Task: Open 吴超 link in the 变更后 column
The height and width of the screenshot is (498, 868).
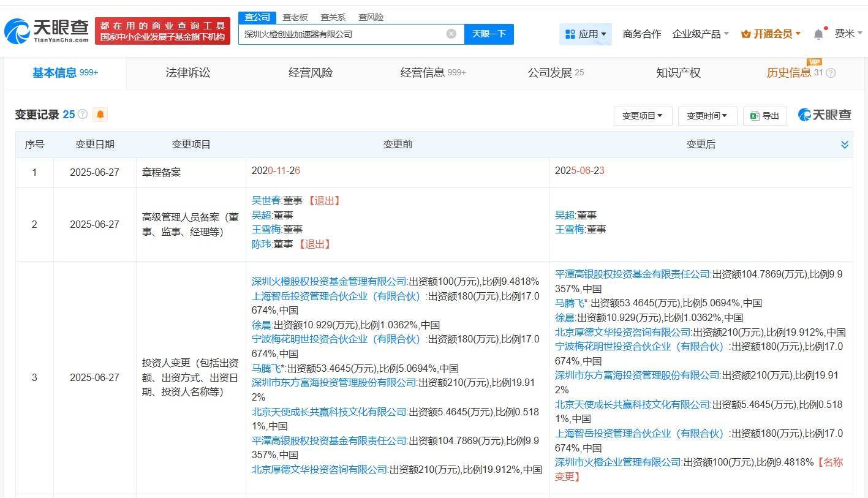Action: tap(565, 215)
